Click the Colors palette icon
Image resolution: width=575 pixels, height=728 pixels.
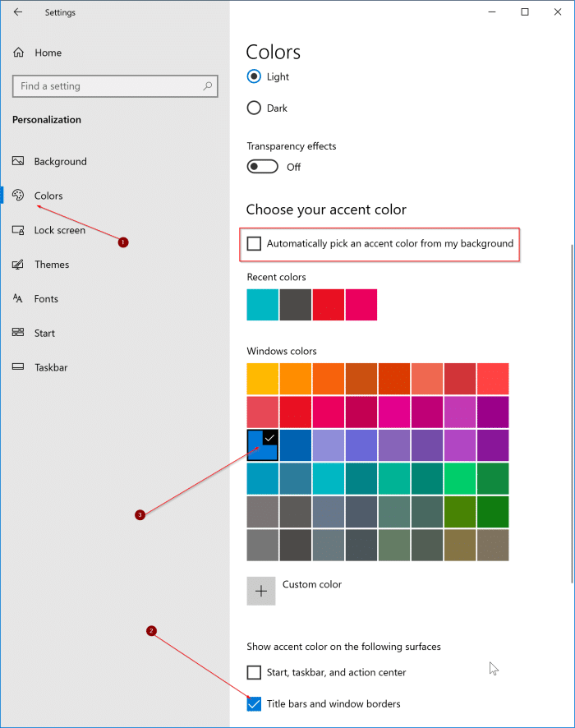[x=18, y=196]
